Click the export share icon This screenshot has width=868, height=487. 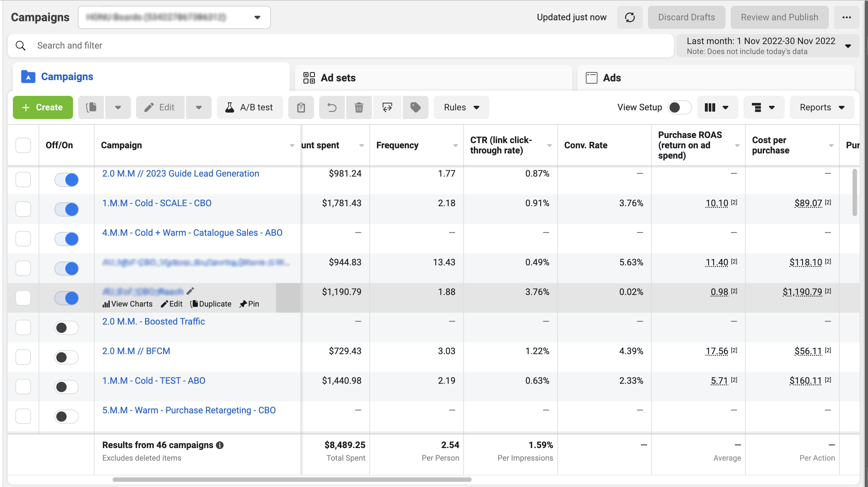(x=387, y=107)
